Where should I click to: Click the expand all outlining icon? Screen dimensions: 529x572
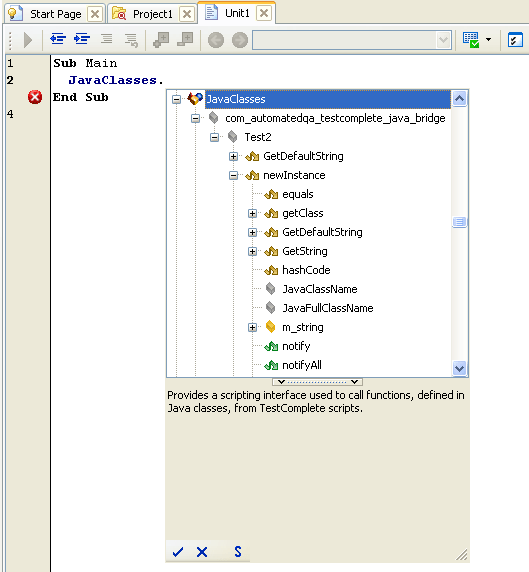click(161, 39)
